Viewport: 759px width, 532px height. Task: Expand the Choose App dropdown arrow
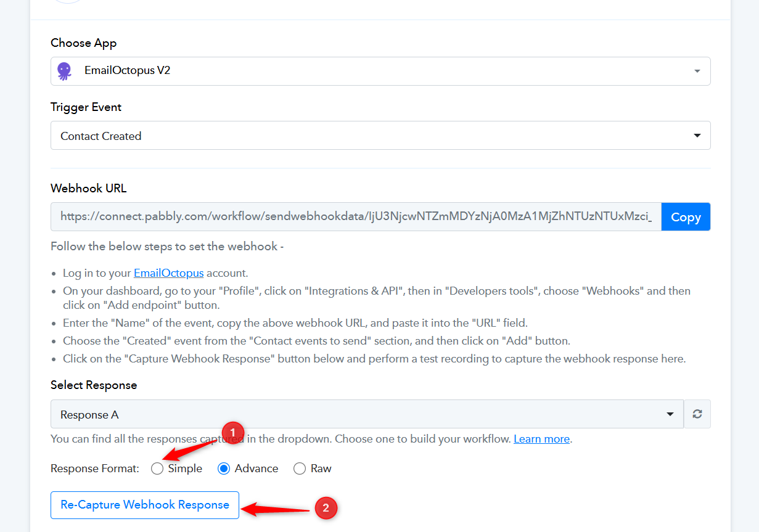(x=697, y=71)
